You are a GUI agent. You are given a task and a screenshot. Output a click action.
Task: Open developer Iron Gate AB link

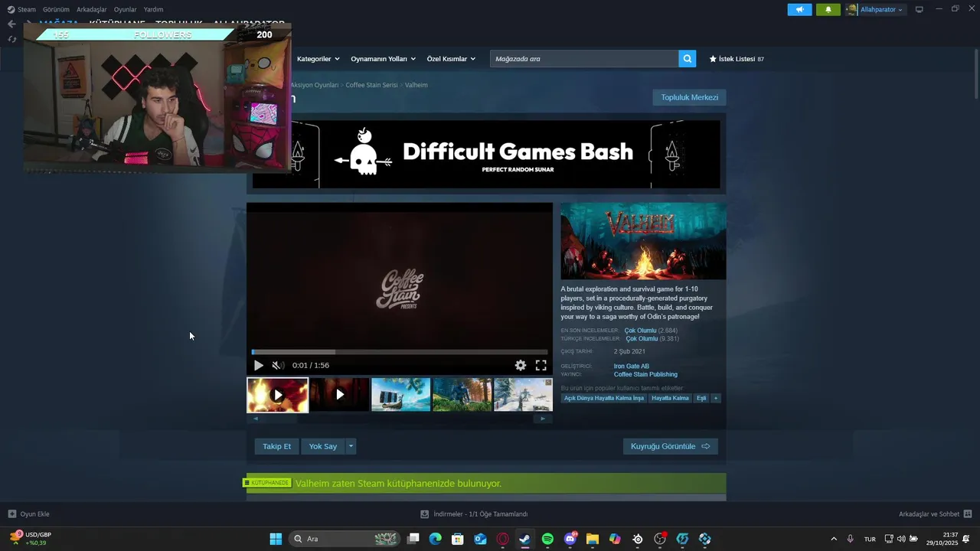point(632,366)
